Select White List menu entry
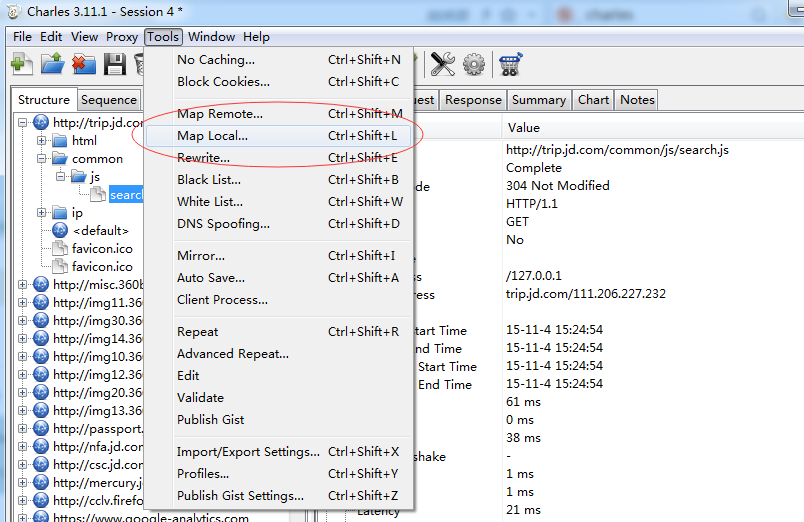804x522 pixels. pyautogui.click(x=278, y=202)
